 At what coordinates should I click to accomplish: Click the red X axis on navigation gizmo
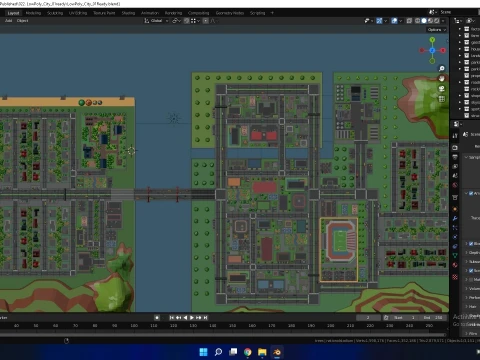443,50
